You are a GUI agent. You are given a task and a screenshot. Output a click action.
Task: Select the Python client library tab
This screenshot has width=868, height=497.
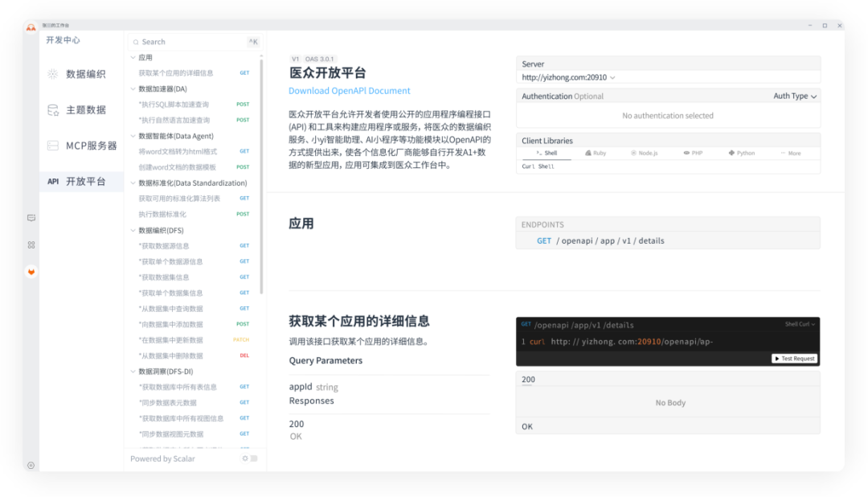tap(742, 154)
